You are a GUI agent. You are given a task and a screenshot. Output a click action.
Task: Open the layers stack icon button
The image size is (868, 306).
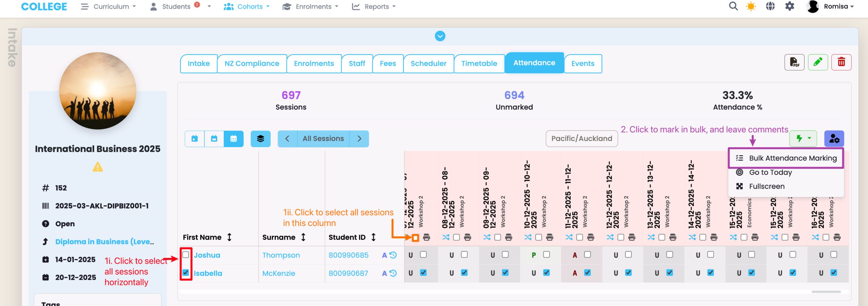[x=260, y=139]
